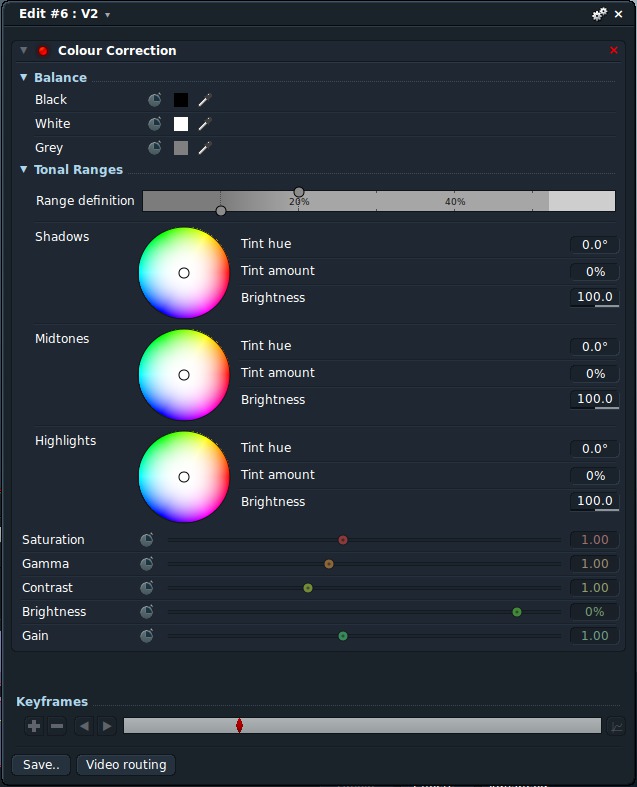Toggle keyframing for the Gain parameter
637x787 pixels.
click(147, 636)
